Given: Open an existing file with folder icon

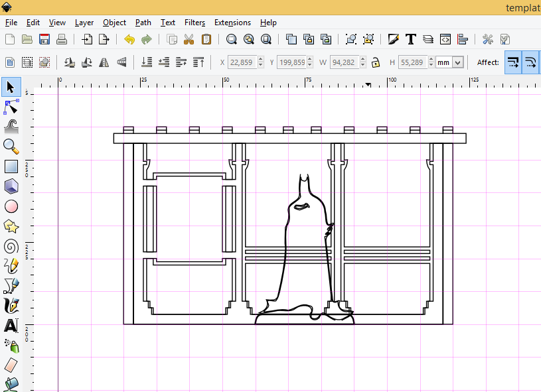Looking at the screenshot, I should (x=27, y=39).
